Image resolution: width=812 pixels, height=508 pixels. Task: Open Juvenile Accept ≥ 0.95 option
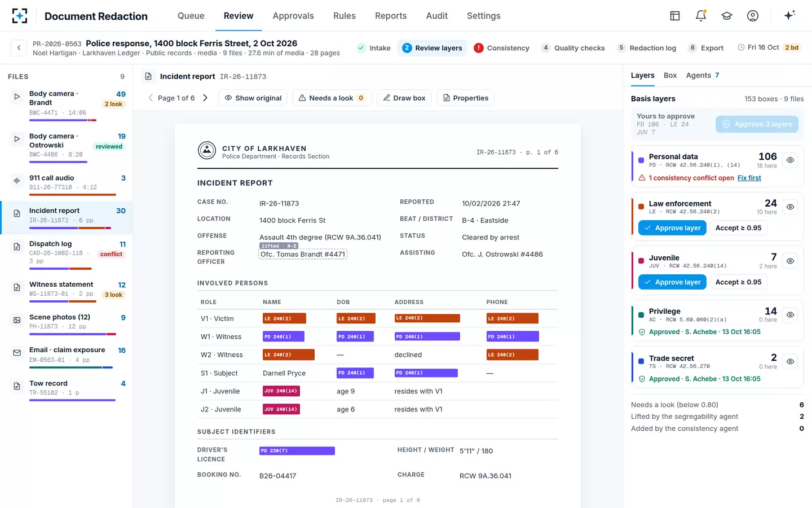click(738, 282)
